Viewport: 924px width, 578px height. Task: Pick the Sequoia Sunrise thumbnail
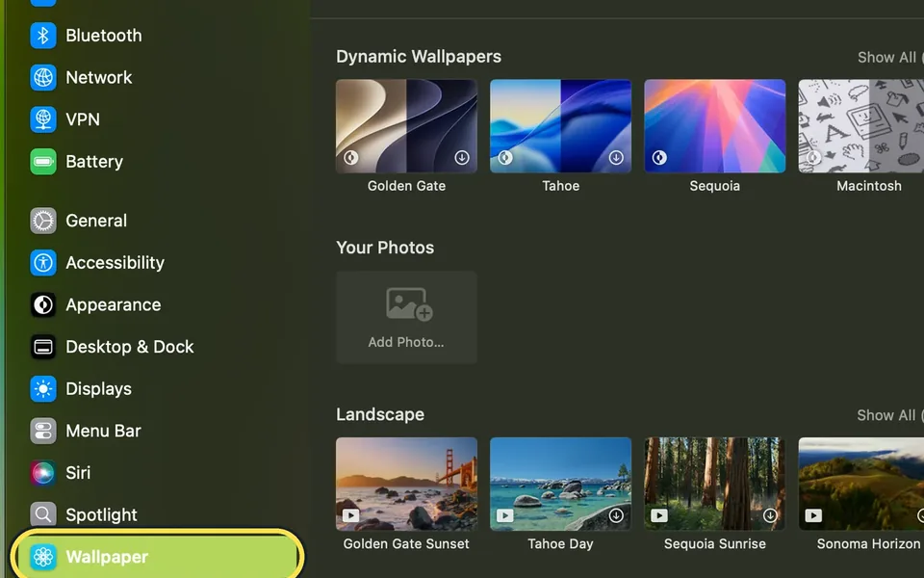(715, 484)
